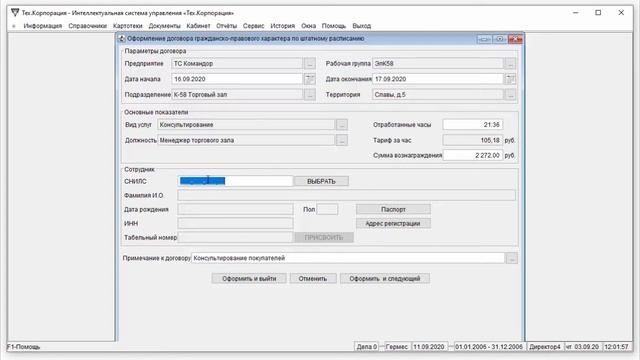Open the Территория lookup ellipsis button
640x360 pixels.
coord(510,95)
